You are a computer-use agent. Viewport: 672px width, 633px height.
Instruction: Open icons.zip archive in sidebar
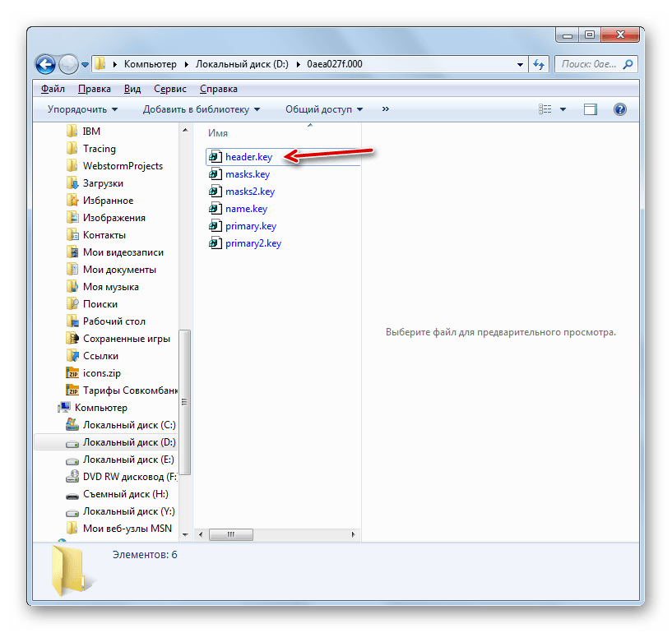[100, 373]
